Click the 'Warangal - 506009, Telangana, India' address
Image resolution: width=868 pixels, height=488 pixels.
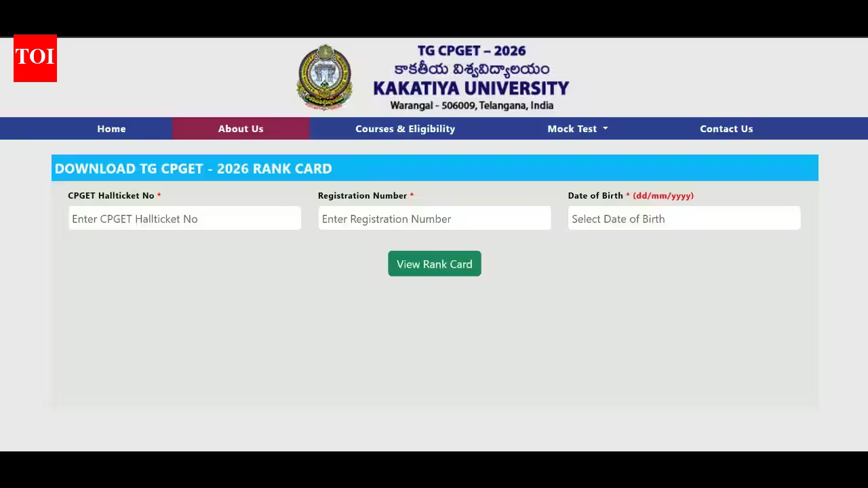tap(472, 106)
